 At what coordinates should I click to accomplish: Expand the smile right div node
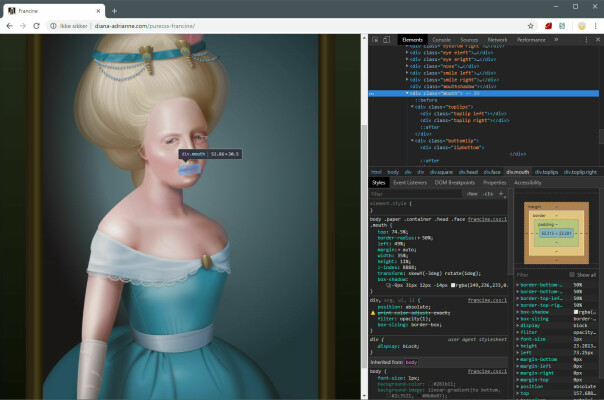click(407, 80)
